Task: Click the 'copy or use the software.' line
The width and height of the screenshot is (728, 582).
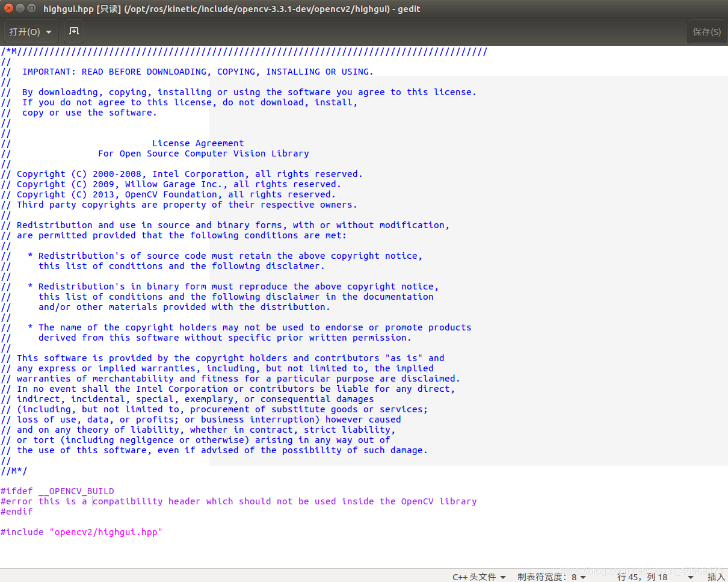Action: coord(79,113)
